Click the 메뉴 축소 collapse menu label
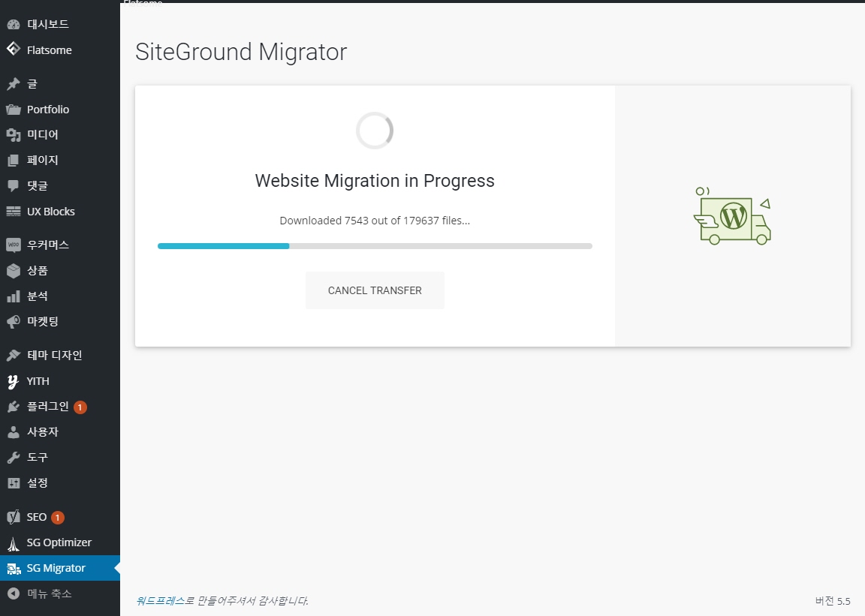The width and height of the screenshot is (865, 616). tap(49, 594)
